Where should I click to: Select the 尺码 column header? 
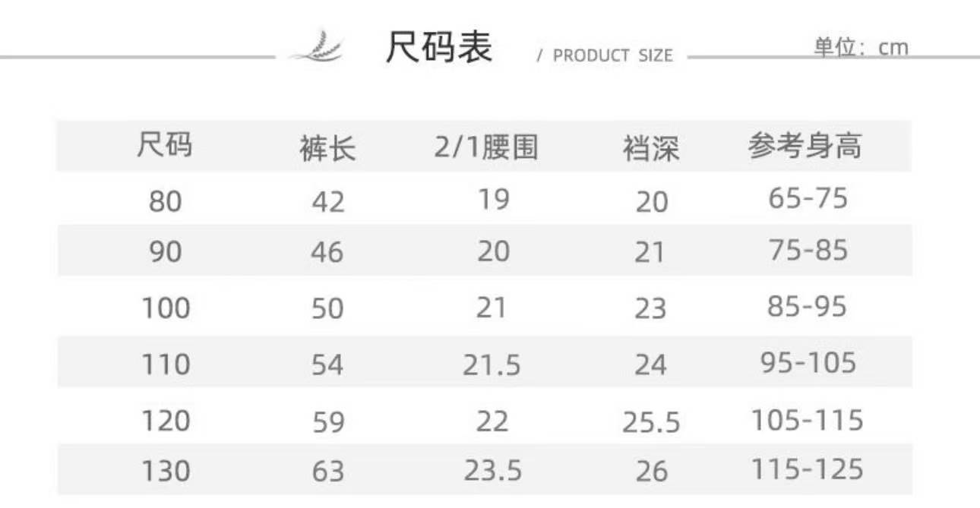pos(165,145)
